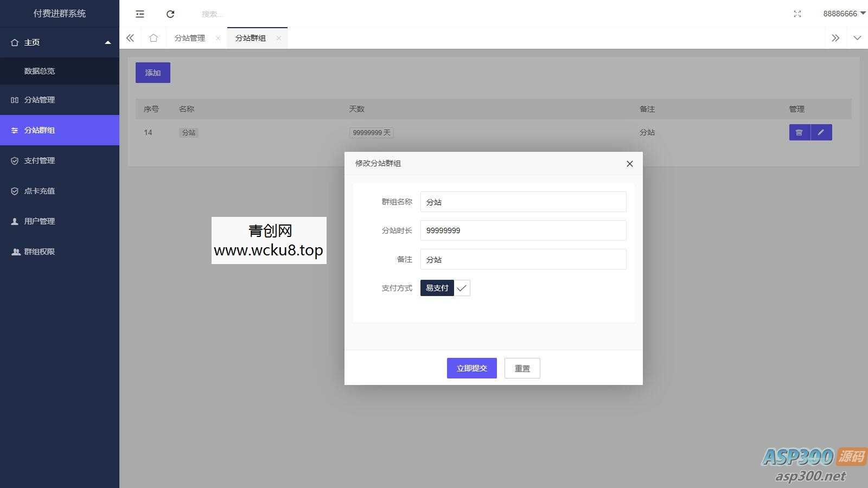The width and height of the screenshot is (868, 488).
Task: Reset the dialog using 重置
Action: pos(522,368)
